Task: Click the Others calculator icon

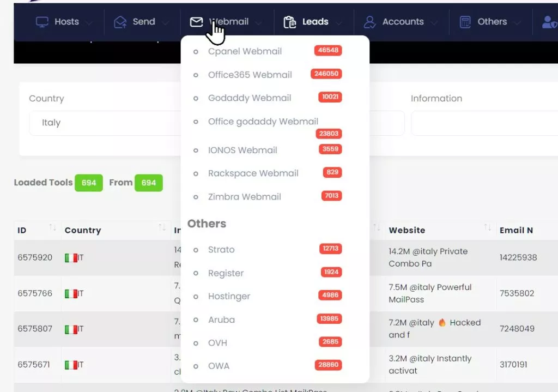Action: pyautogui.click(x=465, y=22)
